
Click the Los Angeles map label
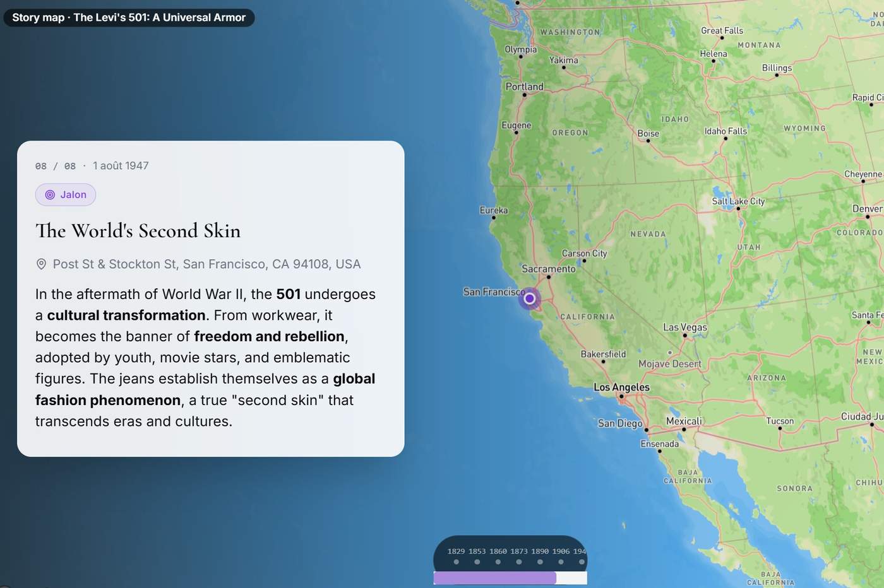(621, 387)
